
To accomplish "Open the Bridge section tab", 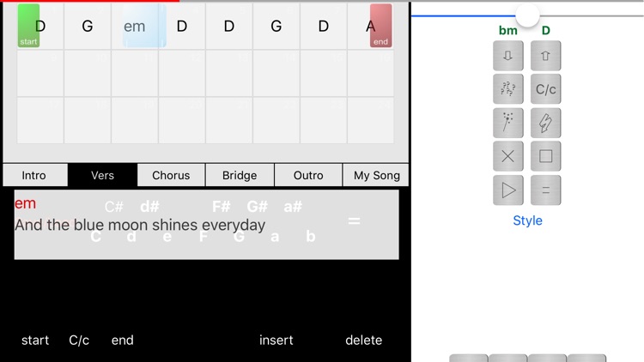I will [240, 175].
